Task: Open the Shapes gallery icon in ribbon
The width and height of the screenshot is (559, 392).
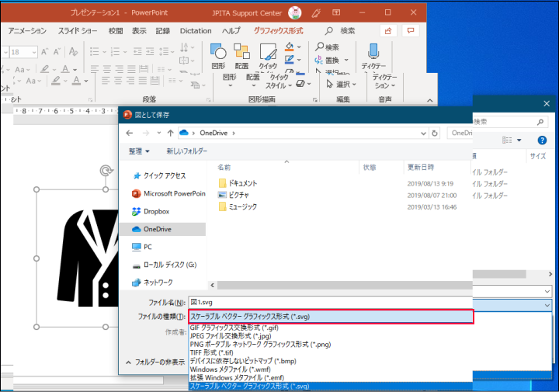Action: [218, 51]
